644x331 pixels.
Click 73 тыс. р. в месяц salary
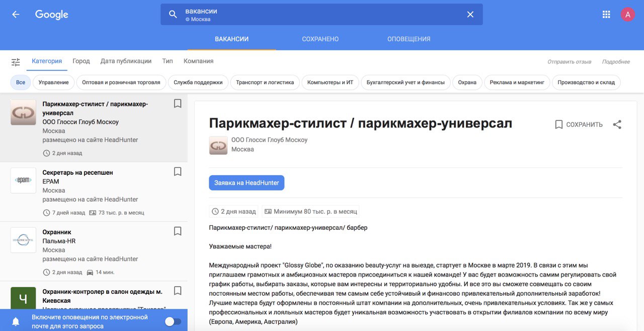(x=117, y=213)
